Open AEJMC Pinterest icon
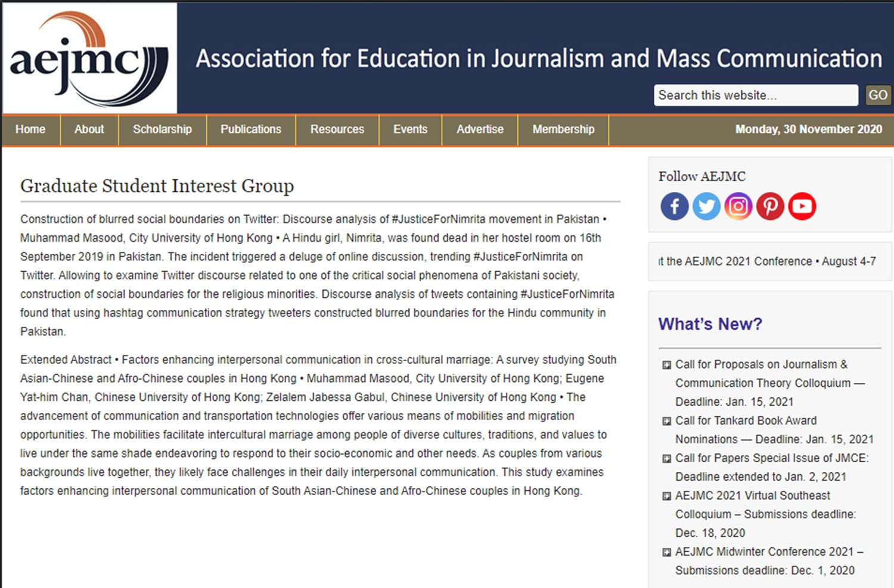 770,206
